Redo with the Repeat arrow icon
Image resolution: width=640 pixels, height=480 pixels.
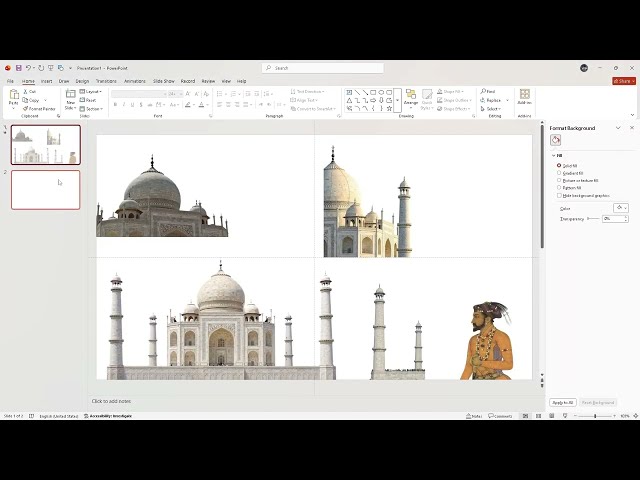[x=41, y=68]
